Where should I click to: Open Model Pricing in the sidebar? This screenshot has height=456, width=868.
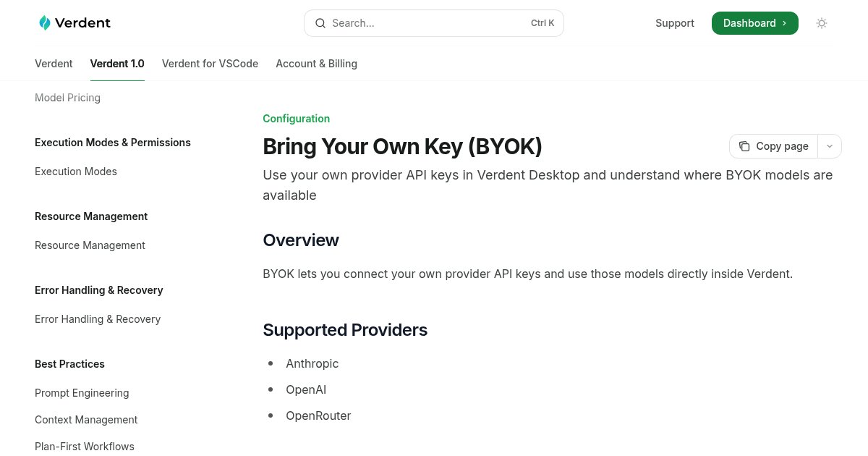[67, 98]
